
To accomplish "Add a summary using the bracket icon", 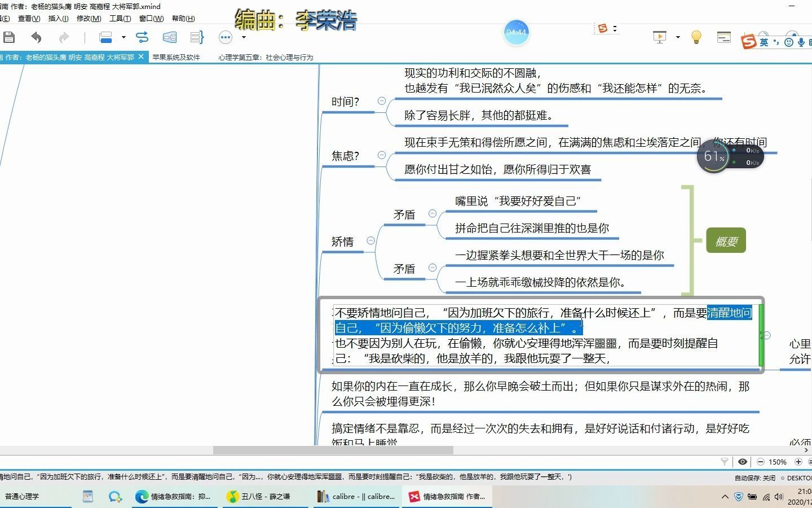I will click(x=197, y=37).
